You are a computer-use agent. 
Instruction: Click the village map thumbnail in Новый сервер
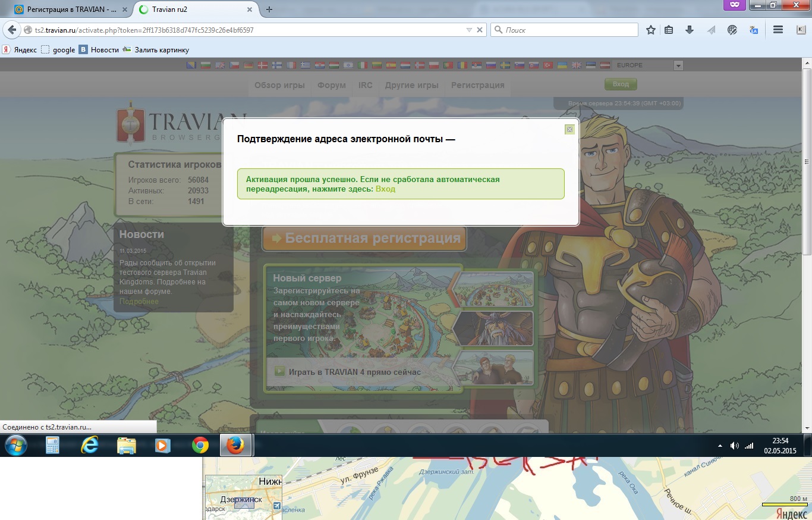tap(493, 290)
